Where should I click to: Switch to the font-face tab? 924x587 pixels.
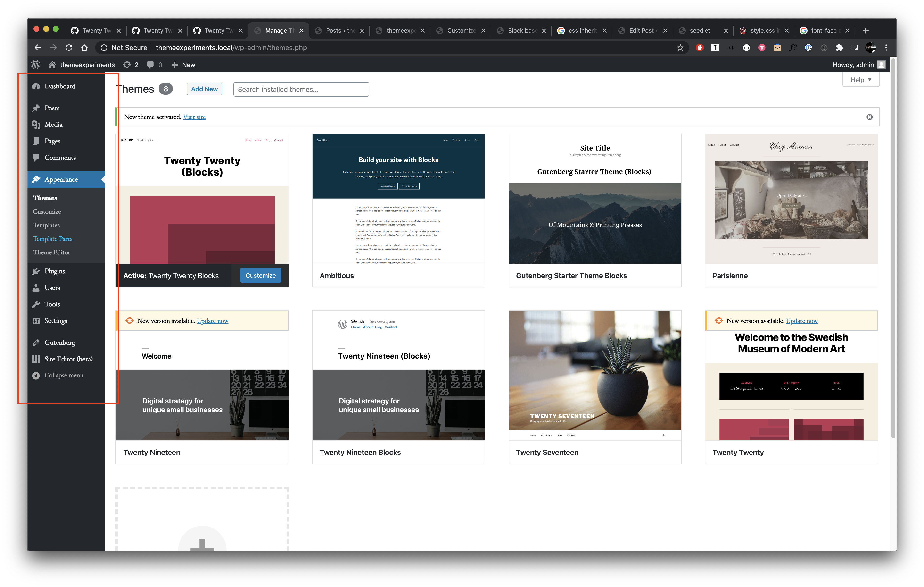coord(825,30)
